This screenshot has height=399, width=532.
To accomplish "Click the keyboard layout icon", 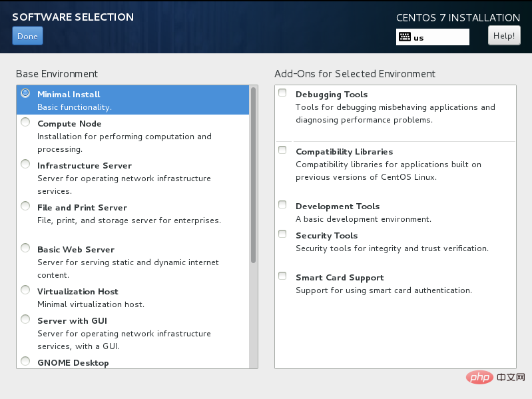I will pyautogui.click(x=404, y=37).
